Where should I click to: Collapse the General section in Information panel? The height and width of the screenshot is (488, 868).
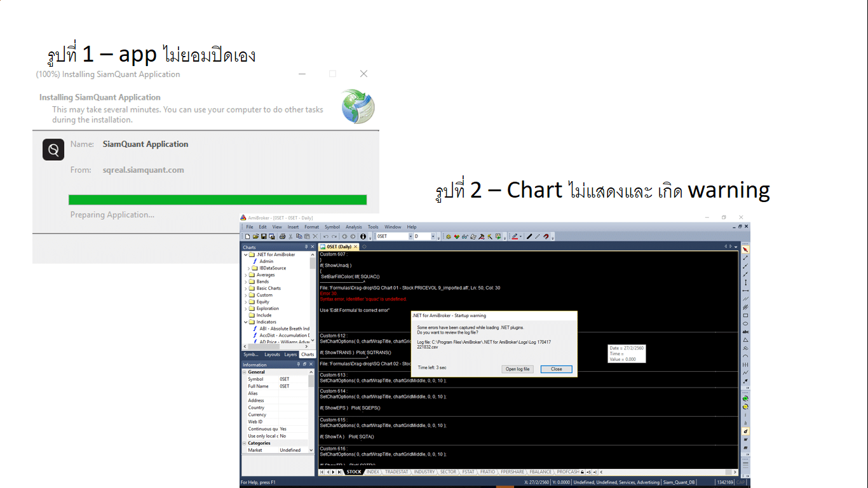click(x=245, y=372)
